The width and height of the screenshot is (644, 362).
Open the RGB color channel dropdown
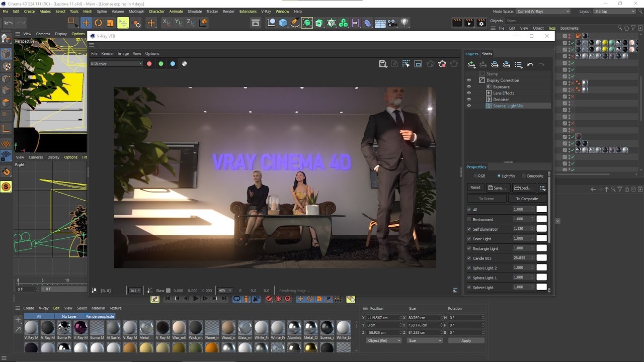coord(116,64)
